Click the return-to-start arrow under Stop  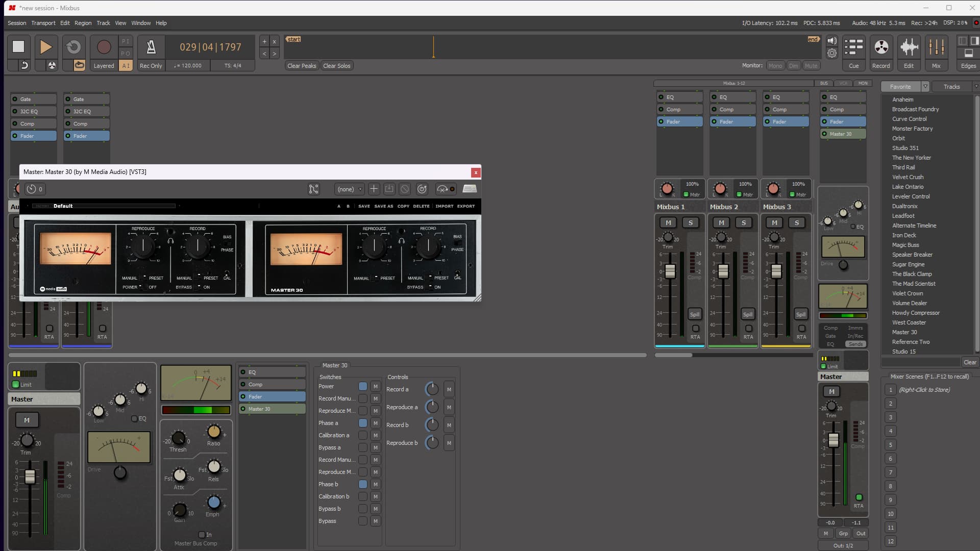(x=24, y=65)
